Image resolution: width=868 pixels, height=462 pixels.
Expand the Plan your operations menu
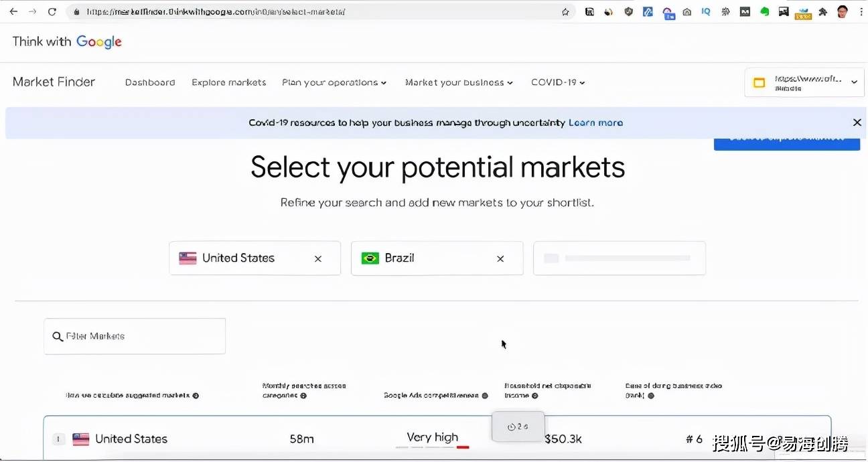[x=334, y=82]
